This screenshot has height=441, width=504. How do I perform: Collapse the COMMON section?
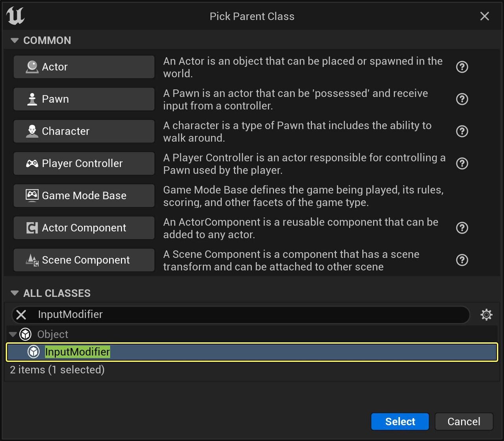15,40
